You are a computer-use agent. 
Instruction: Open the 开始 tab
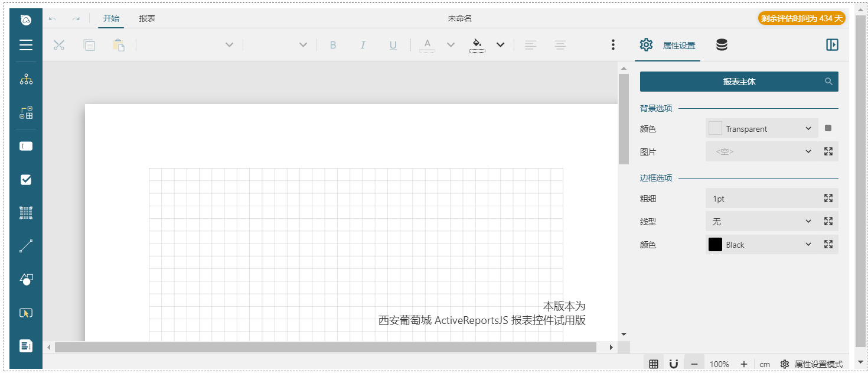(x=111, y=18)
